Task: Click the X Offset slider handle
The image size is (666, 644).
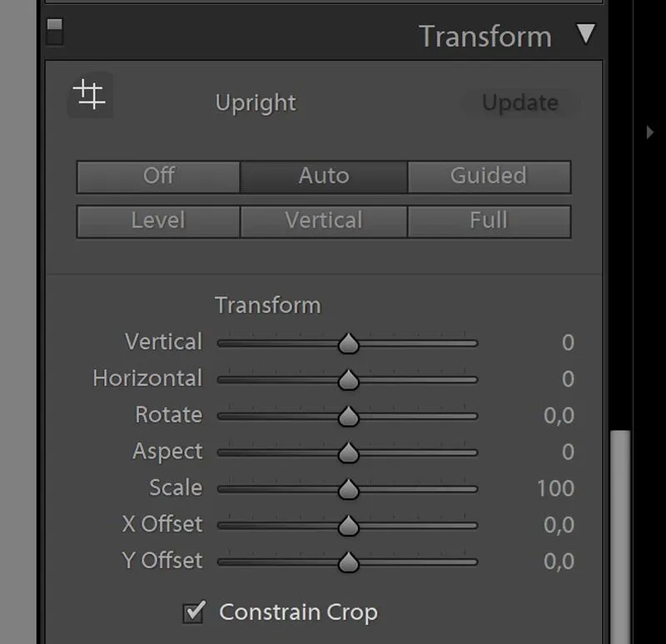Action: tap(348, 526)
